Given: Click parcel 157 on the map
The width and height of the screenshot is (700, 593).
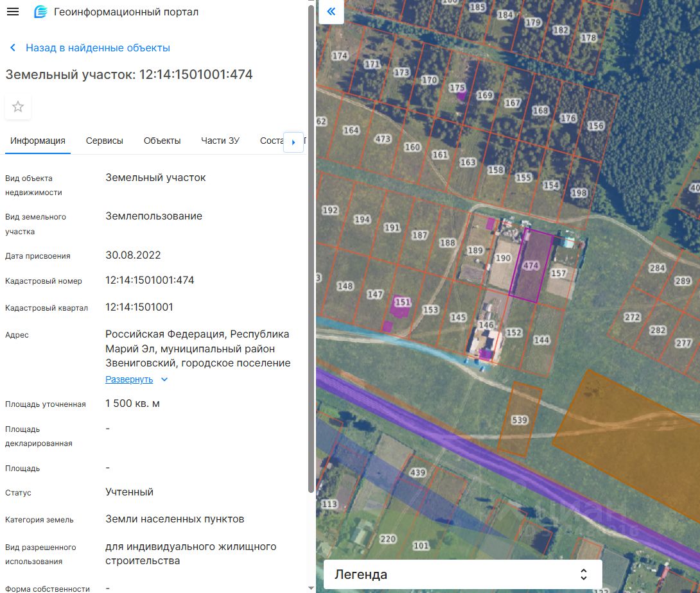Looking at the screenshot, I should [x=559, y=273].
